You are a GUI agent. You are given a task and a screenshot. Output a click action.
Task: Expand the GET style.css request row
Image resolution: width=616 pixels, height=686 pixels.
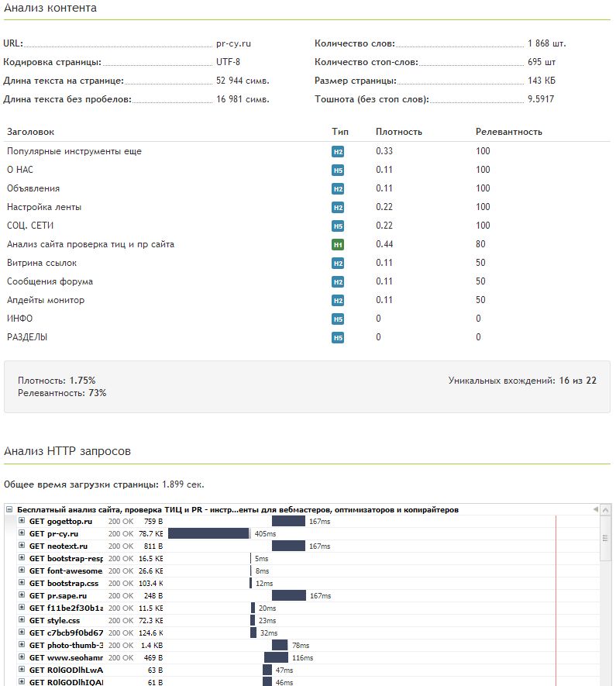click(22, 620)
